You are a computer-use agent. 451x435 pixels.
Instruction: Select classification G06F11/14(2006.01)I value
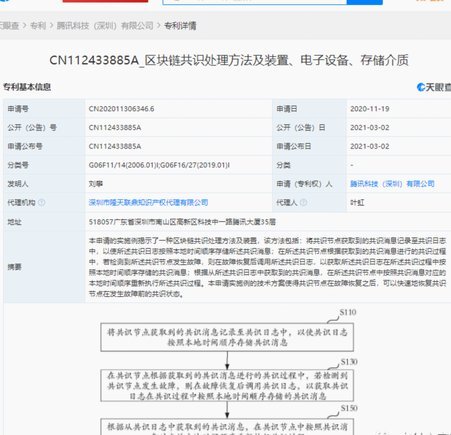159,165
